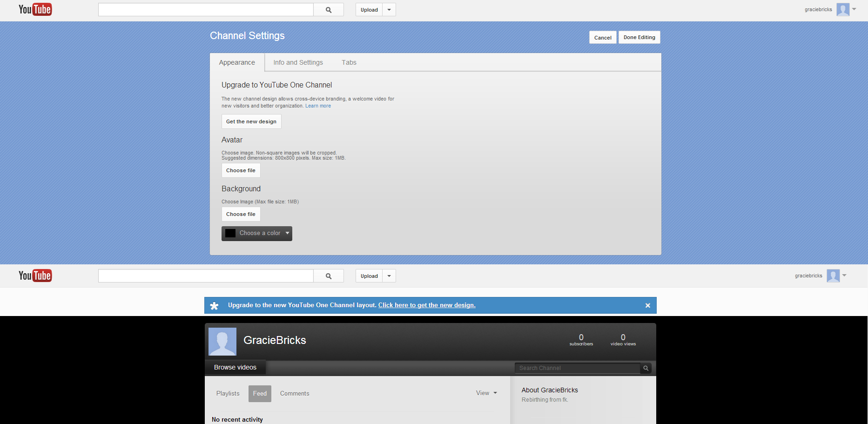Click the About GracieBricks heading

coord(550,390)
